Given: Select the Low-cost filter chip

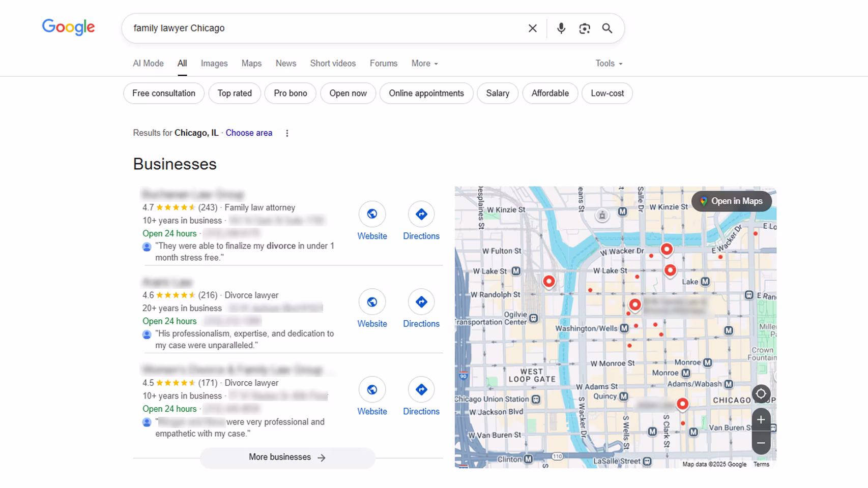Looking at the screenshot, I should pyautogui.click(x=607, y=93).
